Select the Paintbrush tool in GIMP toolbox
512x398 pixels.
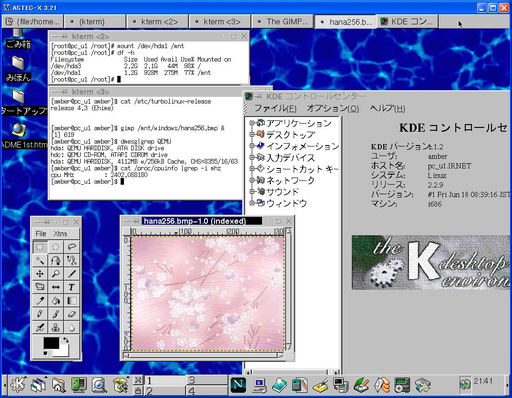56,314
